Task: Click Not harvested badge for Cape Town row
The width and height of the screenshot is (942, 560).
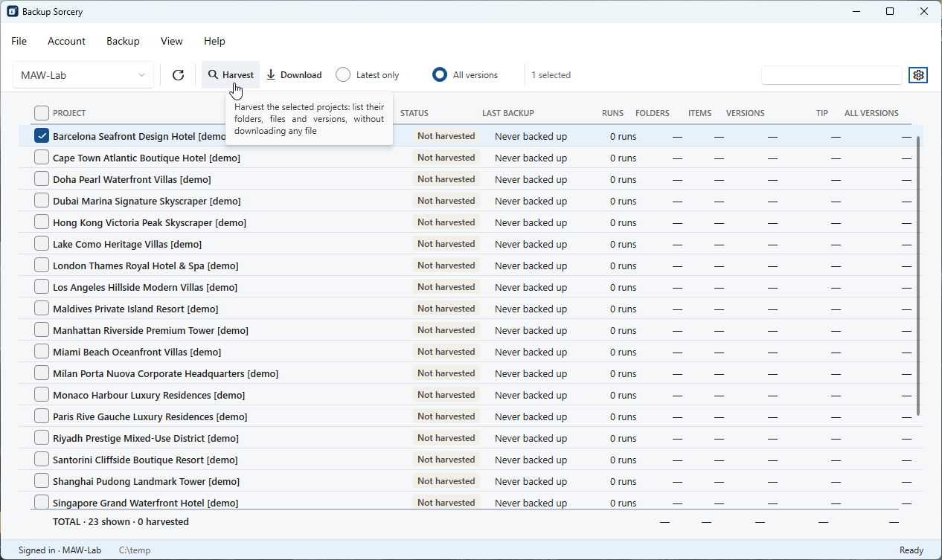Action: tap(446, 158)
